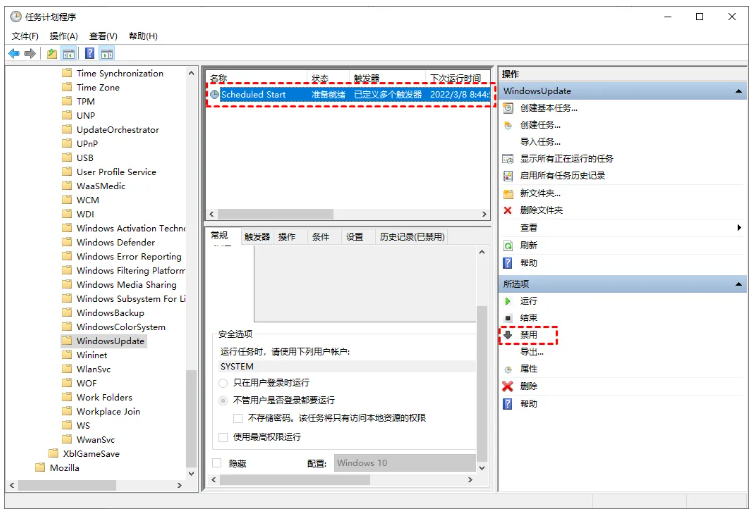Click the XblGameSave folder icon
755x521 pixels.
click(x=53, y=454)
